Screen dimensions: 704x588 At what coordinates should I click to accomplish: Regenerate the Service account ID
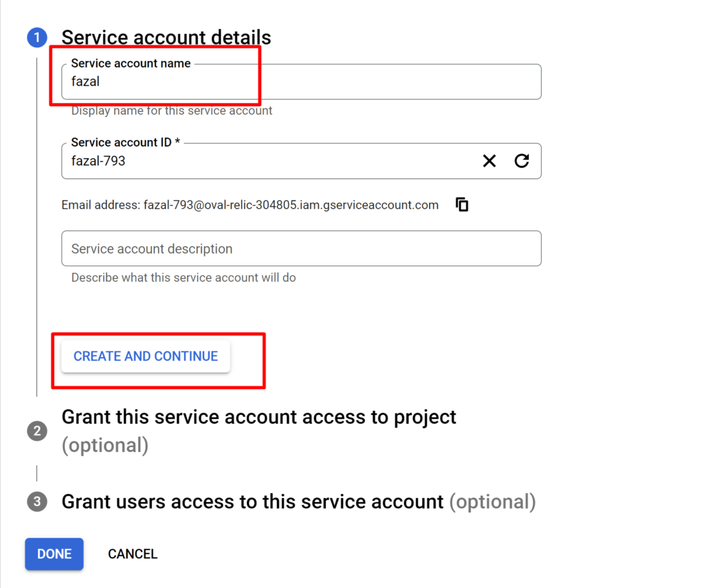point(521,161)
